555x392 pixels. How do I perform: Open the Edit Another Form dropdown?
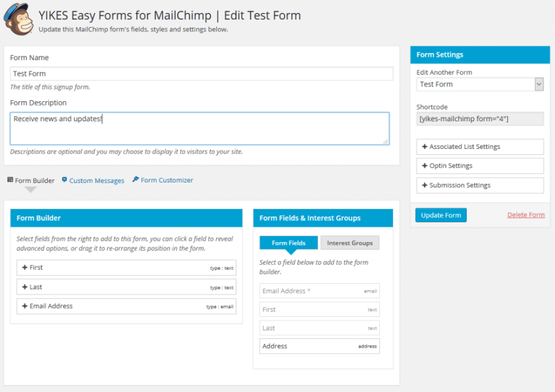480,84
